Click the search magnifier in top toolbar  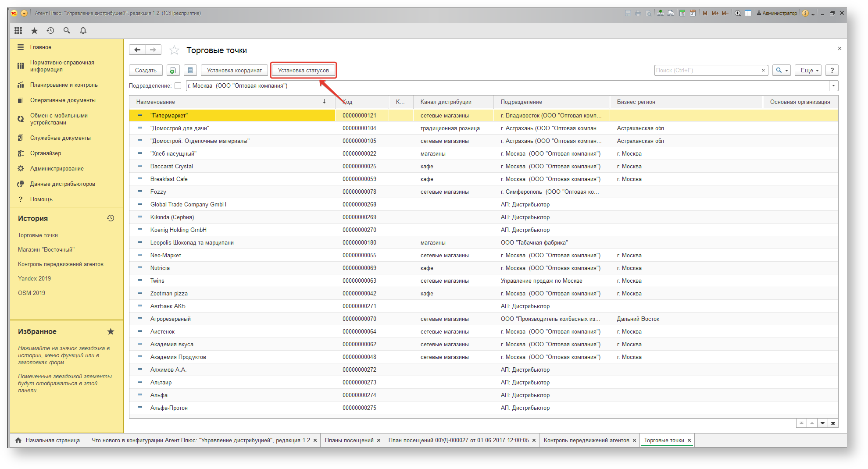67,30
